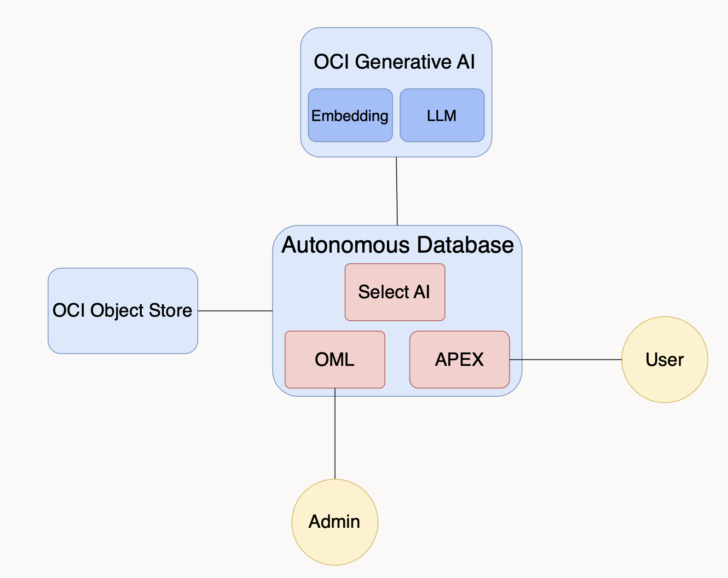Click empty space left of Select AI box

(x=309, y=292)
